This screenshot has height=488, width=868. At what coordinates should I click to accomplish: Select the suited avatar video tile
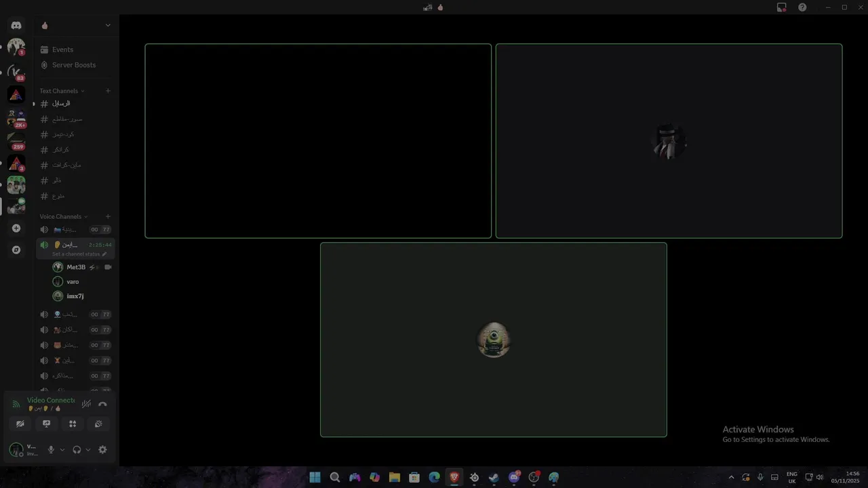pos(669,141)
